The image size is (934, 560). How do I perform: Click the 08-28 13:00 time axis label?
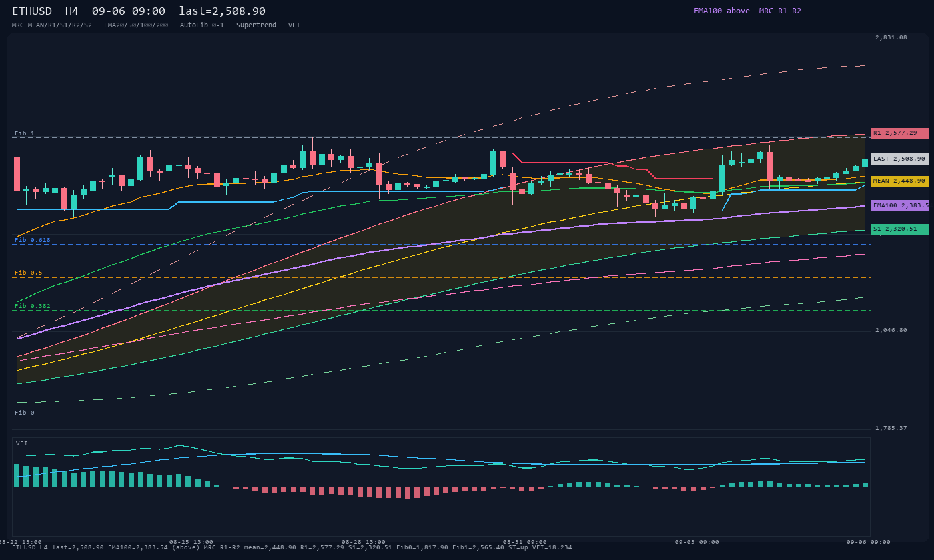pyautogui.click(x=364, y=542)
